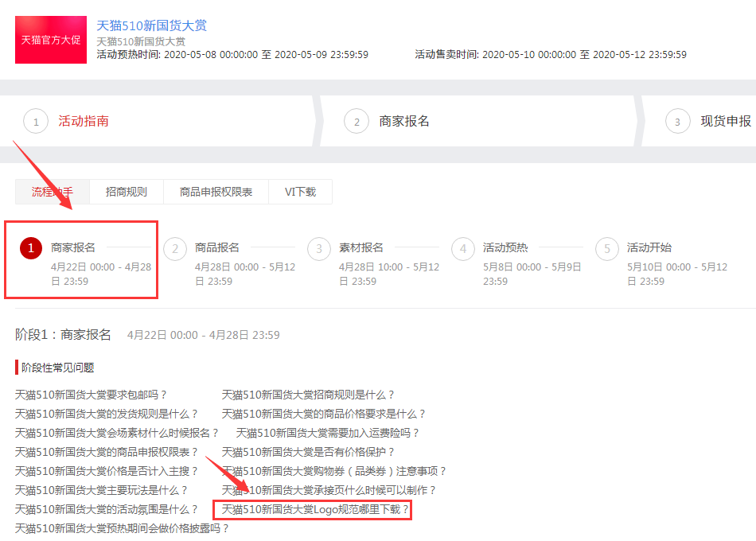Open FAQ 天猫510新国货大赏价格是否计入主搜？
This screenshot has height=541, width=756.
(106, 471)
